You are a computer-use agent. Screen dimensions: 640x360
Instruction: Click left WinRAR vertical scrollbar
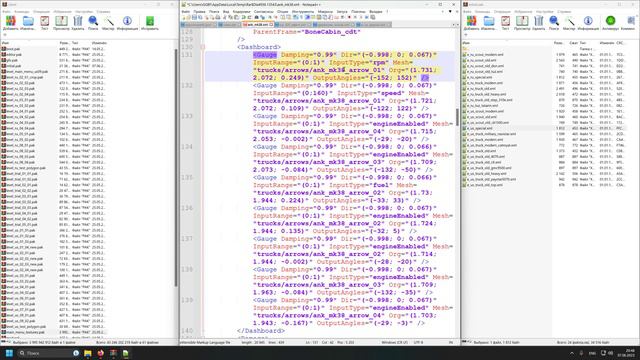[x=176, y=167]
